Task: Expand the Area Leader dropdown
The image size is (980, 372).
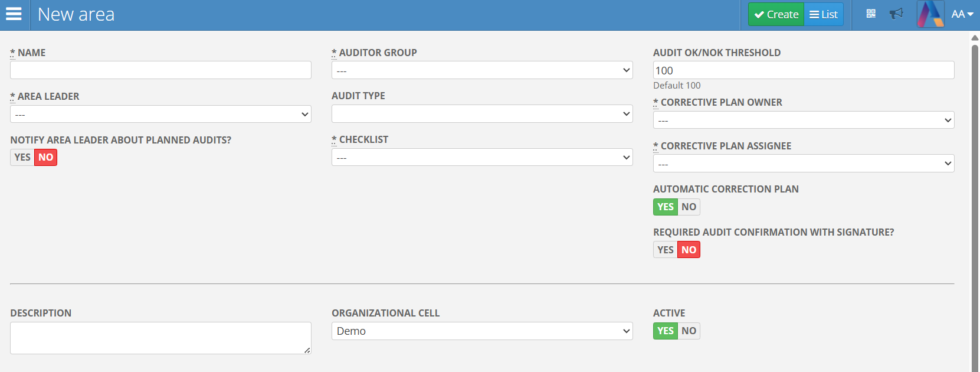Action: tap(160, 115)
